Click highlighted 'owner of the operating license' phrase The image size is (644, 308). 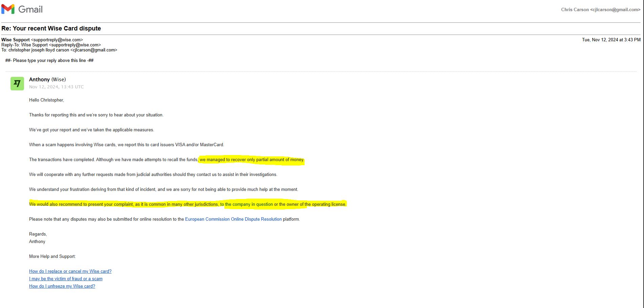316,204
